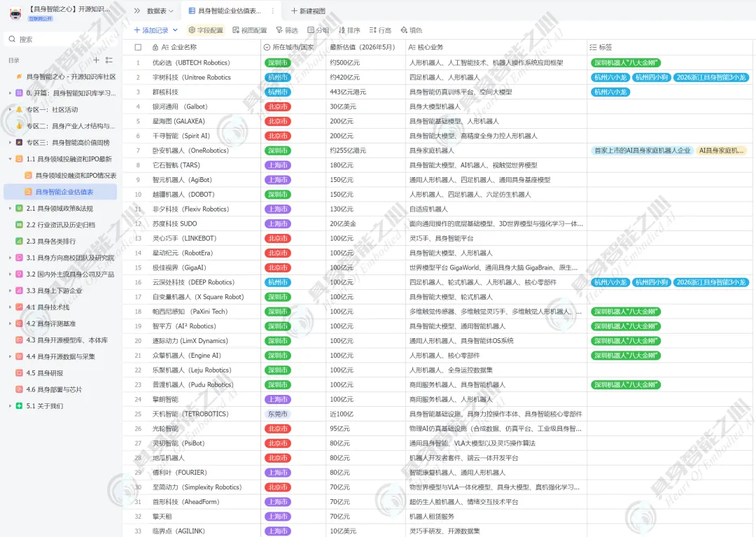Click the red doc icon beside 4.5 具身研报
This screenshot has height=537, width=756.
coord(19,372)
